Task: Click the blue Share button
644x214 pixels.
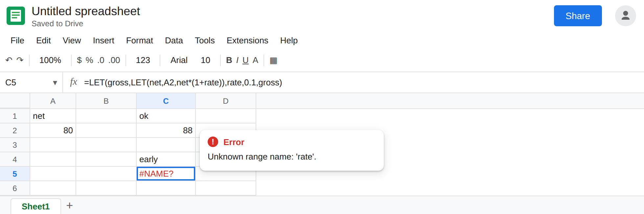Action: coord(578,16)
